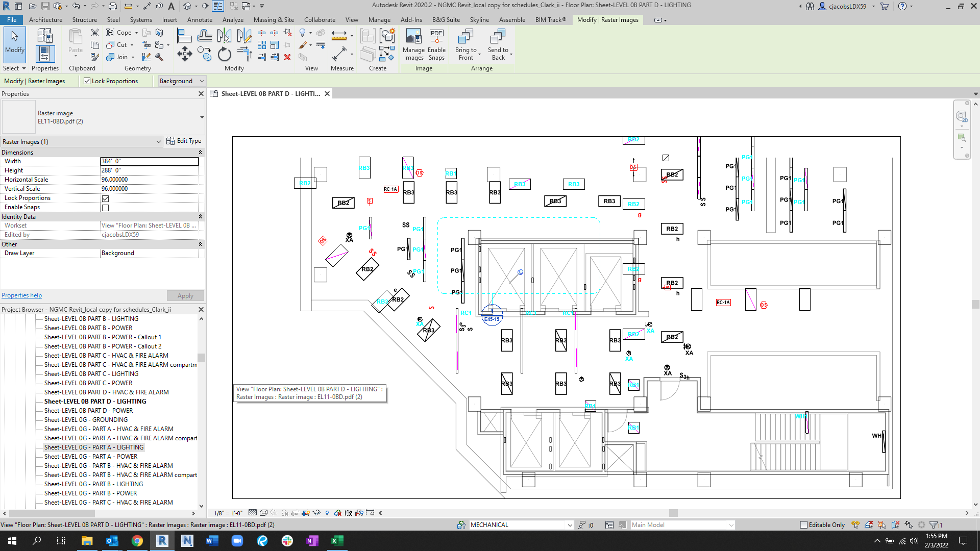Open the Raster Images selector dropdown
The width and height of the screenshot is (980, 551).
(x=158, y=141)
